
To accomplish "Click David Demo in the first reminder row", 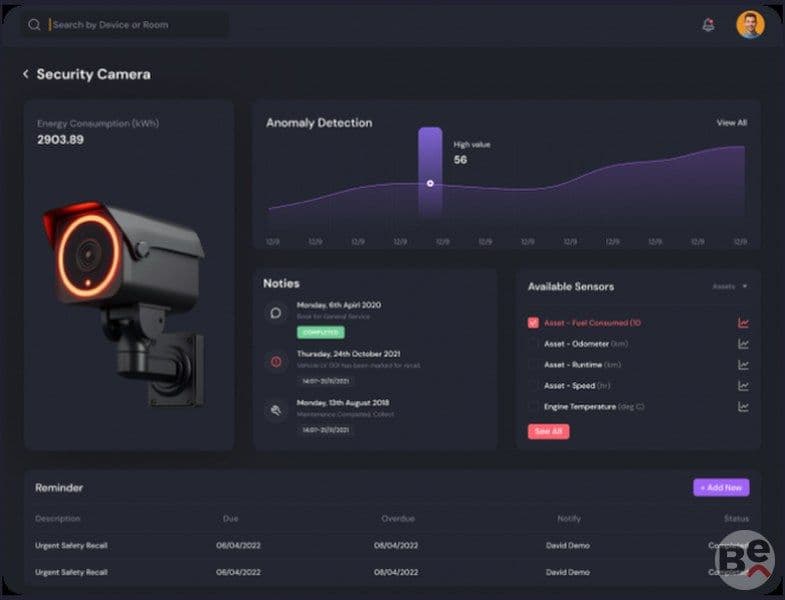I will point(568,545).
